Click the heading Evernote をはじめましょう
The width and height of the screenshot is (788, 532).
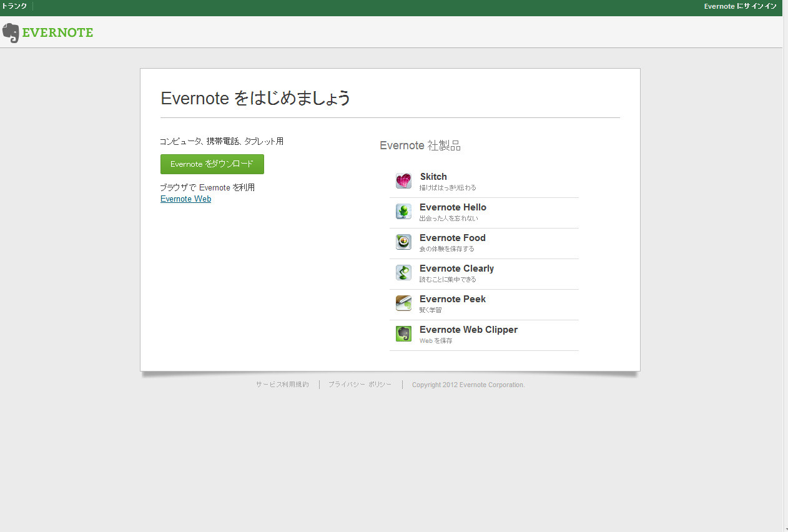255,98
